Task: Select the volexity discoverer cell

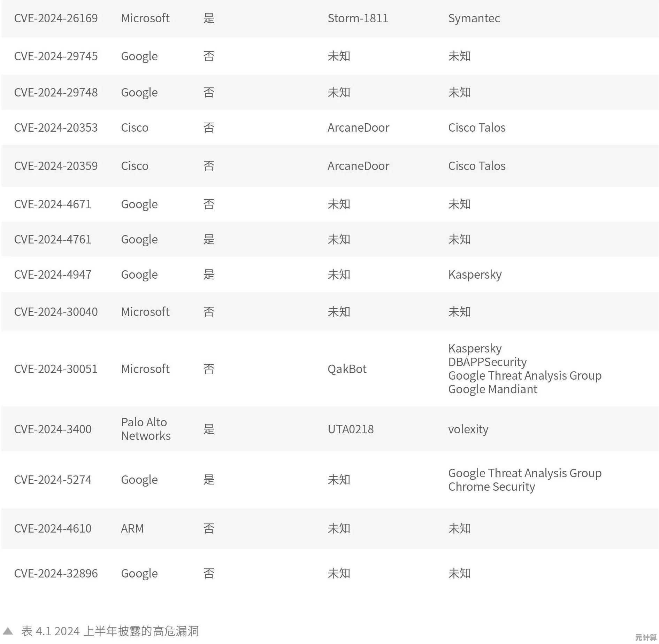Action: (468, 429)
